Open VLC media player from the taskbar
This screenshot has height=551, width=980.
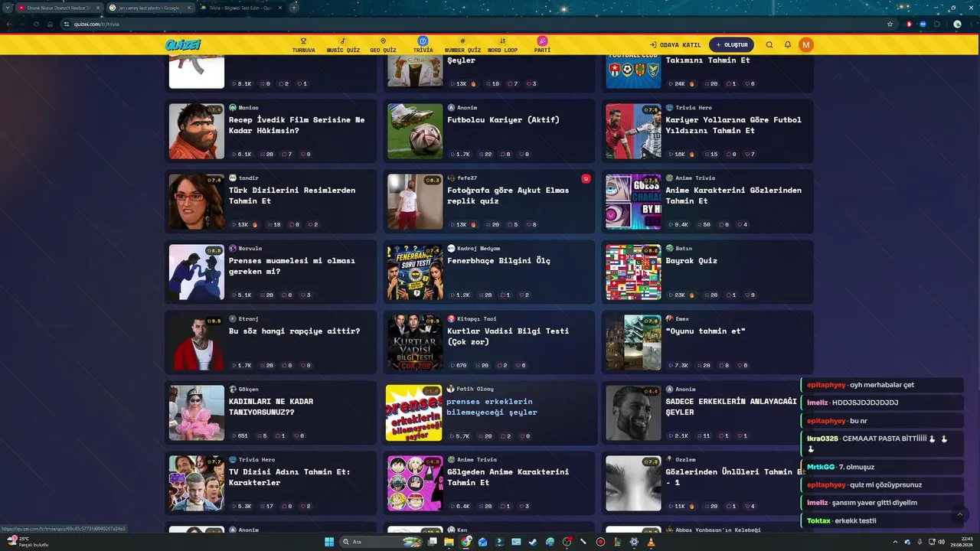coord(651,542)
